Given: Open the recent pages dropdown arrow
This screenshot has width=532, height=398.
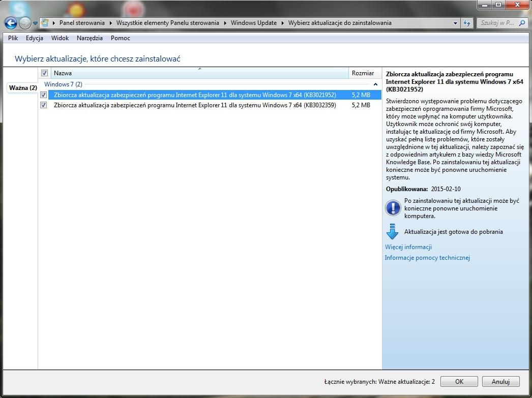Looking at the screenshot, I should tap(35, 23).
